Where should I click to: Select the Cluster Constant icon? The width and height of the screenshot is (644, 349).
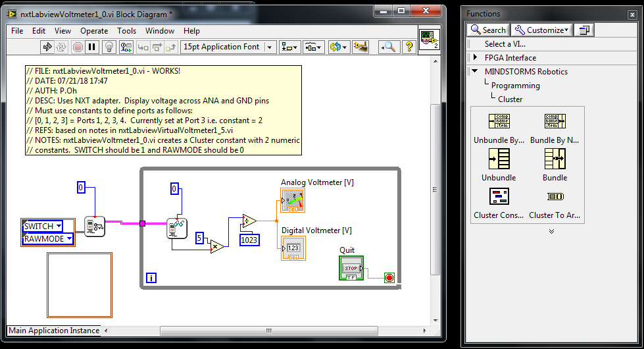(x=499, y=196)
